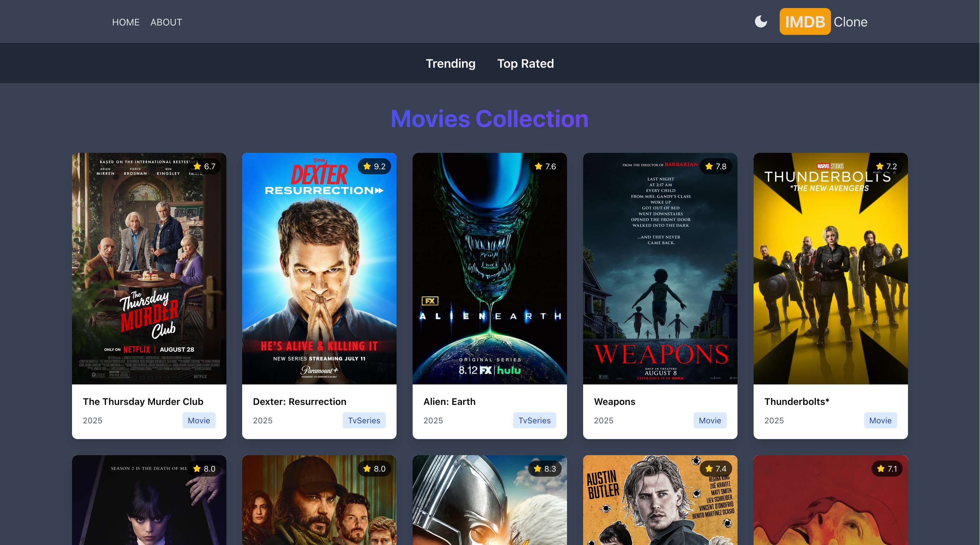This screenshot has width=980, height=545.
Task: Click the Movie tag on Thursday Murder Club
Action: pos(199,420)
